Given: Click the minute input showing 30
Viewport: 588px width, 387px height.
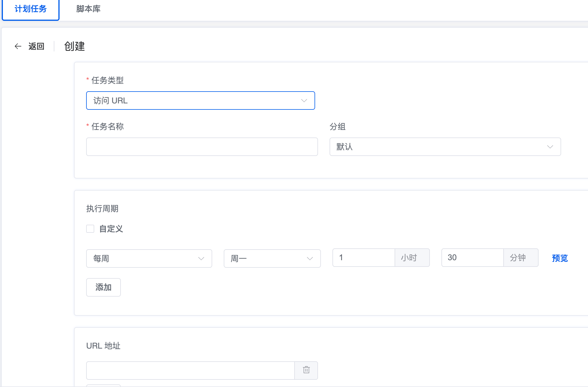Looking at the screenshot, I should click(x=473, y=258).
